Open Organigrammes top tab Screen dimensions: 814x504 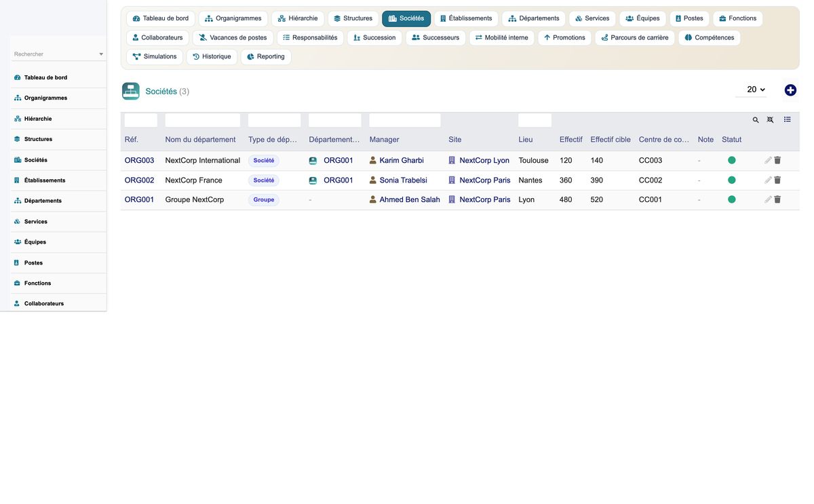[x=233, y=18]
